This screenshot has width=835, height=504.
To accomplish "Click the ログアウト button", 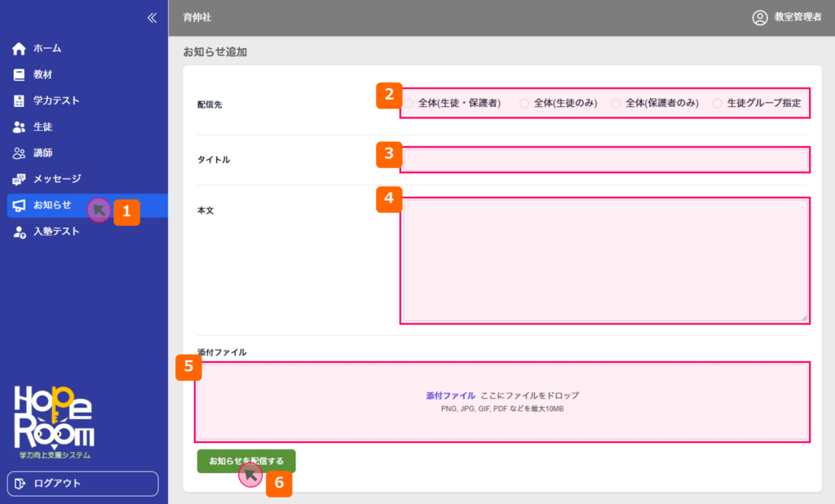I will coord(82,484).
